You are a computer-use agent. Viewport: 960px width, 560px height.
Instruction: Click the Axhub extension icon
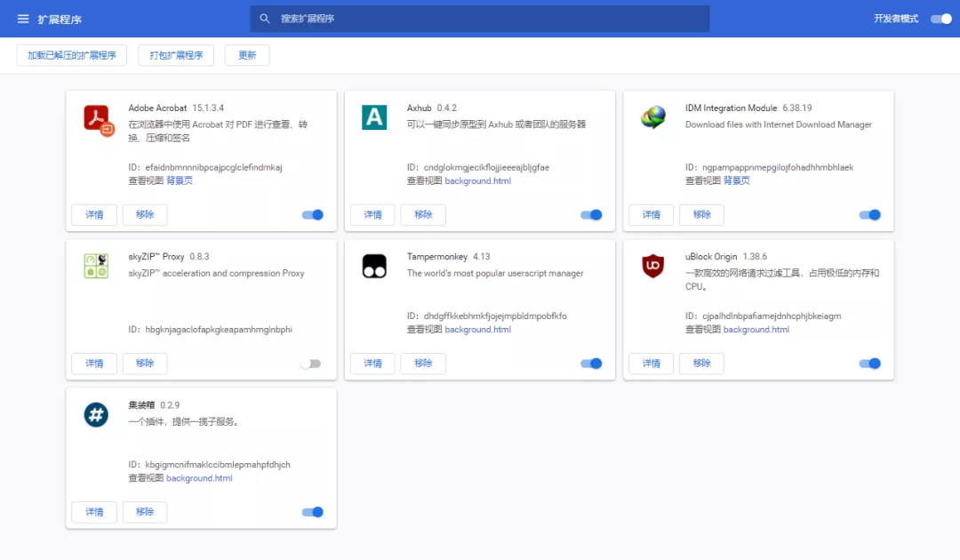pos(374,117)
